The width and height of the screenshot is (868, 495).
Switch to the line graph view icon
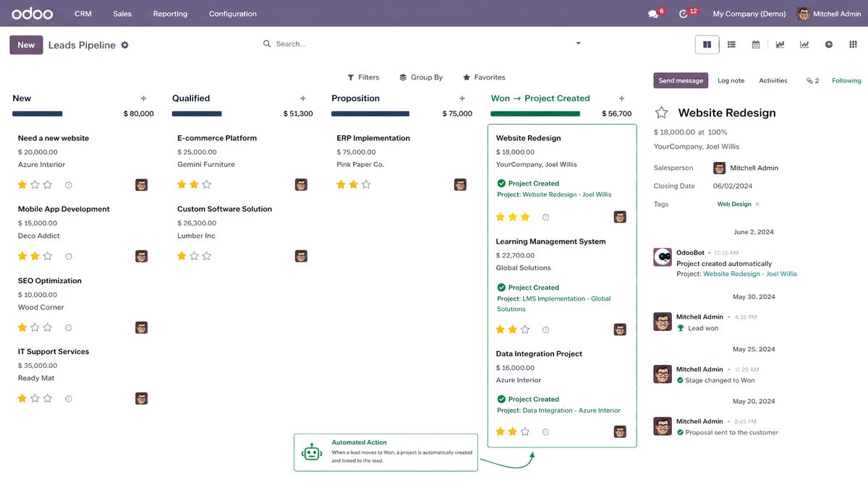pyautogui.click(x=804, y=45)
